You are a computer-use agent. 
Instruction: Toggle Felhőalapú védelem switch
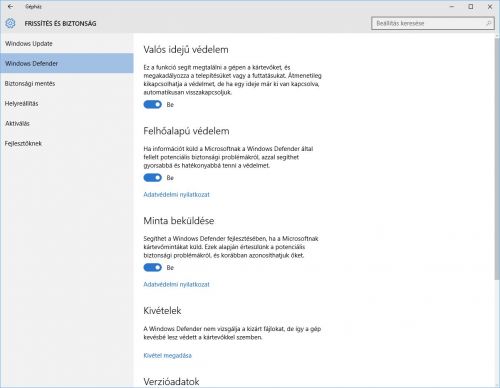[153, 178]
